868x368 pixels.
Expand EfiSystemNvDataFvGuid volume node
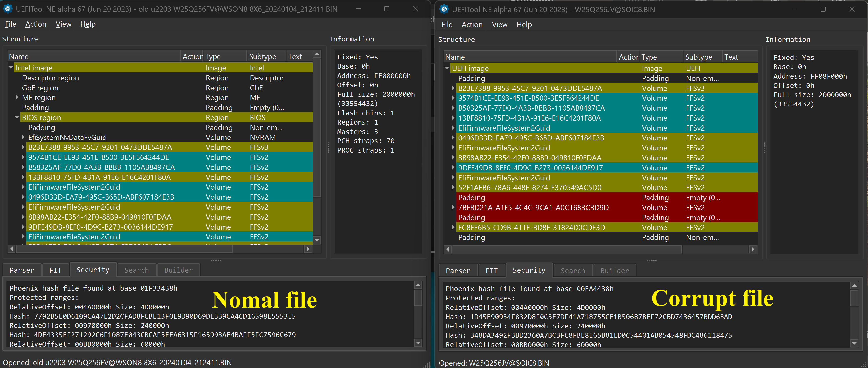23,137
